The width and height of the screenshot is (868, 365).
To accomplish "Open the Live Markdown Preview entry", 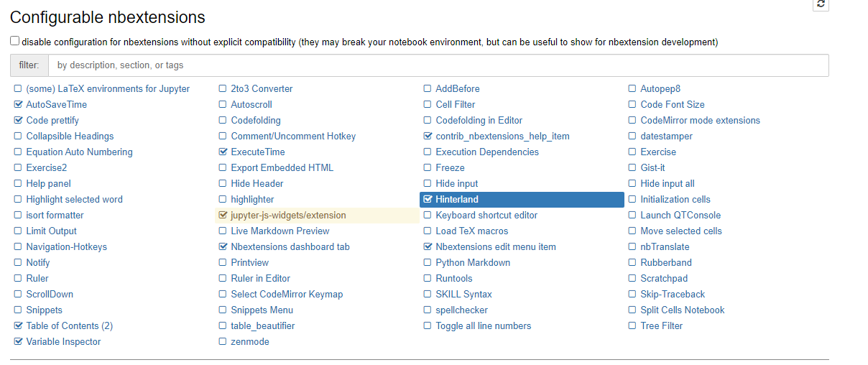I will [x=280, y=231].
